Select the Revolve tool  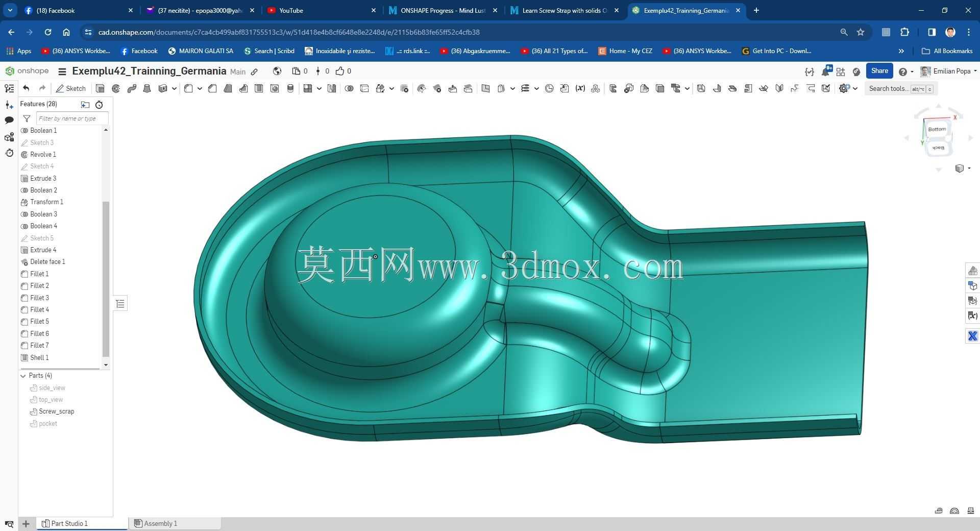click(116, 88)
